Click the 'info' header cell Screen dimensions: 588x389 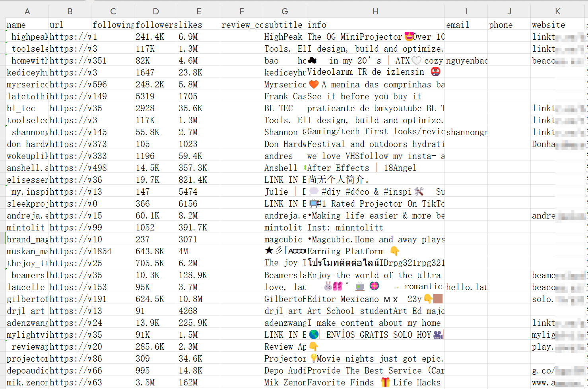375,25
